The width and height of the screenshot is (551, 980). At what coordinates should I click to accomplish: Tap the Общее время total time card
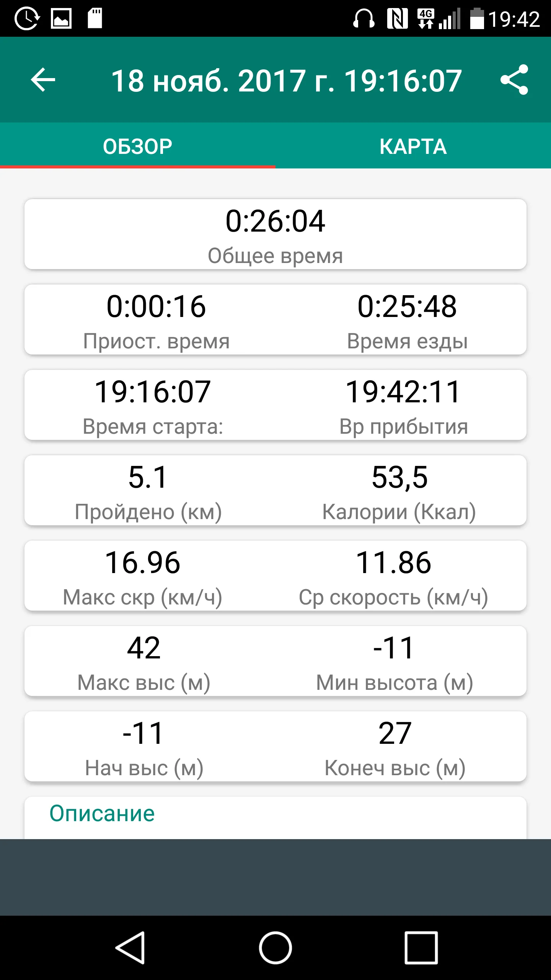[x=275, y=234]
